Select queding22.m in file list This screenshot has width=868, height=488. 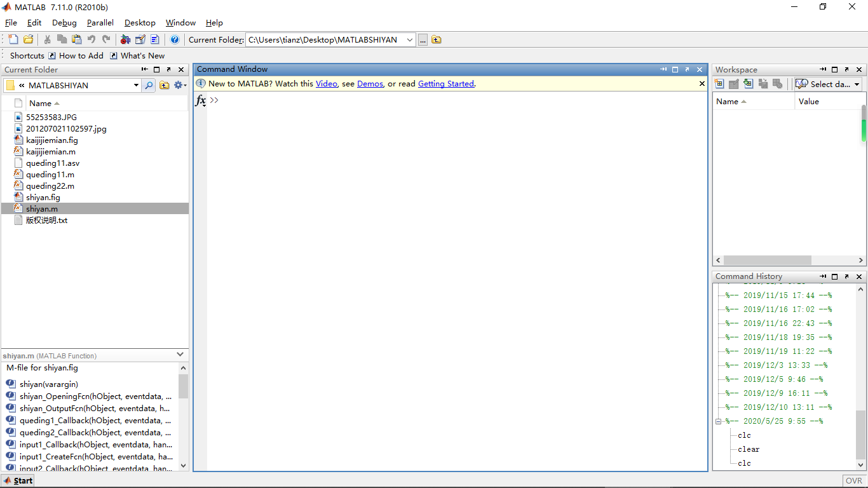click(50, 186)
